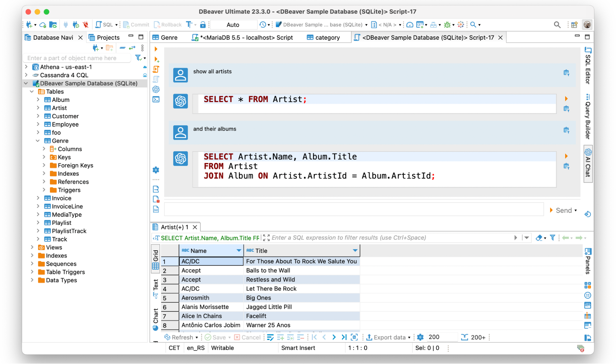The width and height of the screenshot is (616, 364).
Task: Click the Disconnect plug icon in toolbar
Action: pyautogui.click(x=85, y=25)
